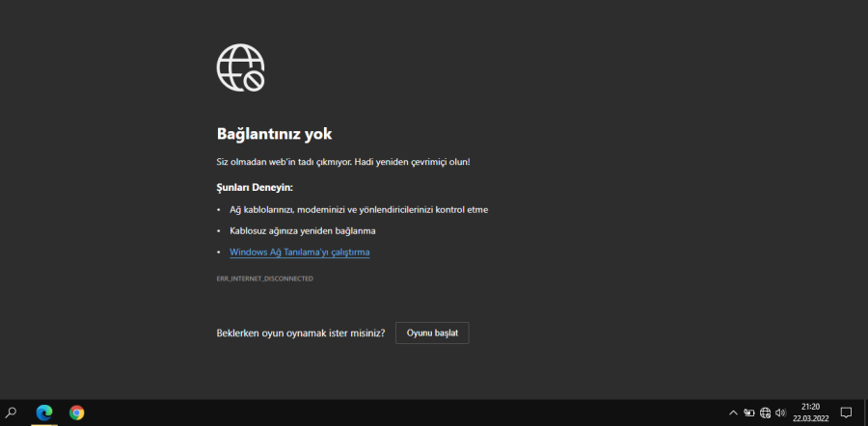The image size is (868, 426).
Task: Click Show desktop strip at taskbar far right
Action: pos(865,413)
